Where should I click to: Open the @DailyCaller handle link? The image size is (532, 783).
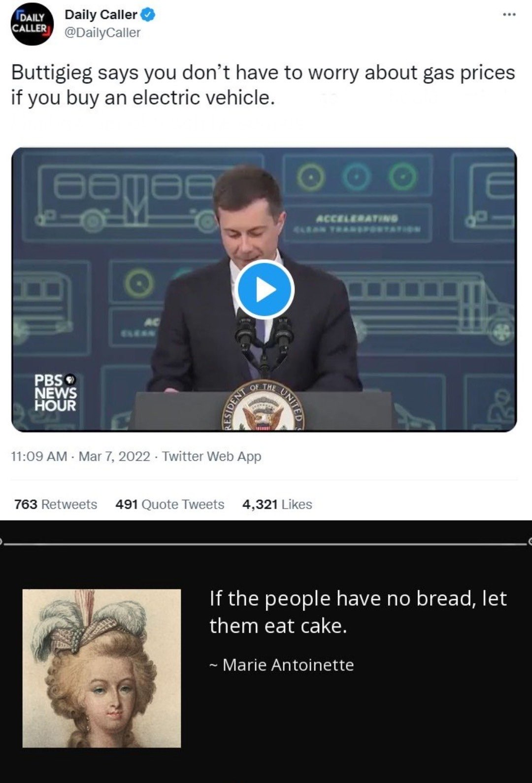[102, 33]
